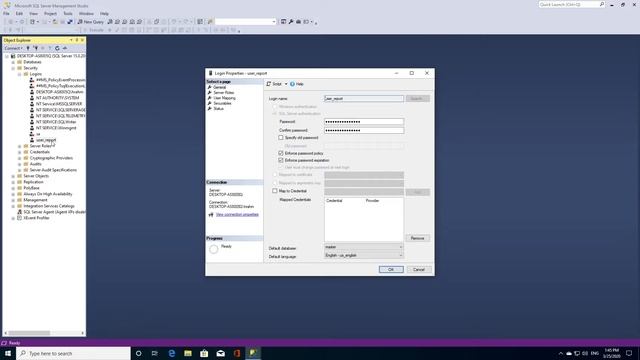Uncheck Enforce password expiration
Viewport: 640px width, 360px height.
click(x=281, y=160)
